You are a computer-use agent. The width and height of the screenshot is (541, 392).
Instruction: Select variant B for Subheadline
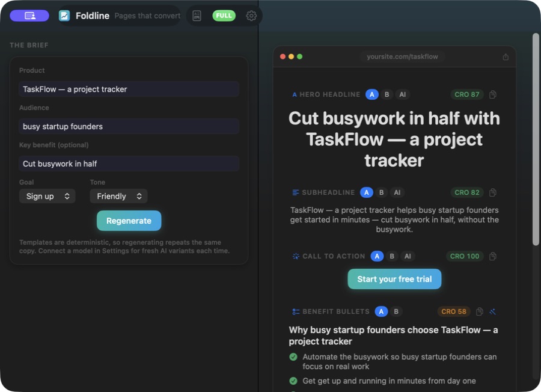pos(381,192)
